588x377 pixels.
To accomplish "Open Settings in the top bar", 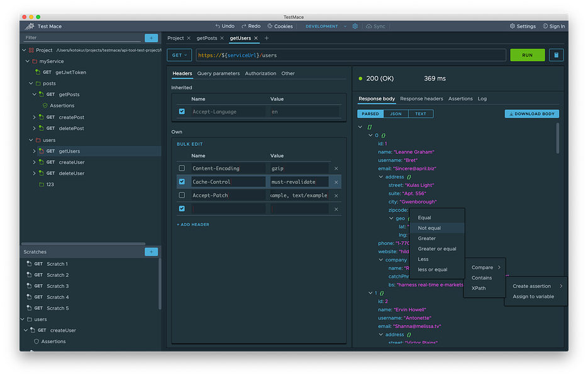I will click(x=523, y=26).
